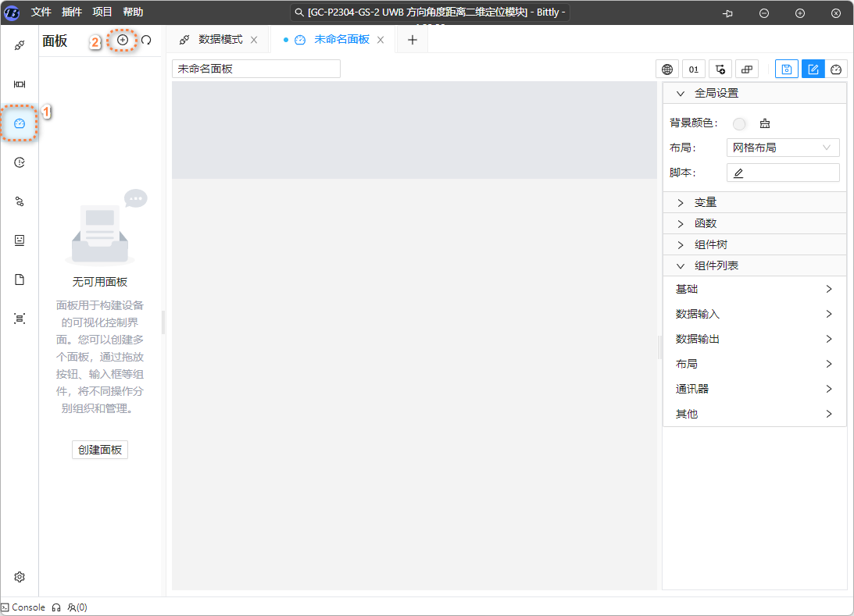Pick the background color swatch

(739, 123)
